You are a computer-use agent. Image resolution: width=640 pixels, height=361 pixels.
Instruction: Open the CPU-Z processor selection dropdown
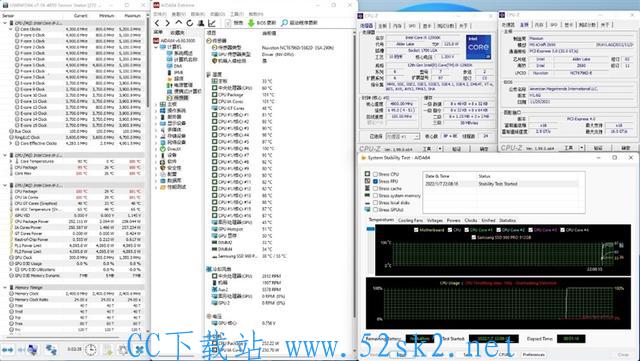click(402, 136)
